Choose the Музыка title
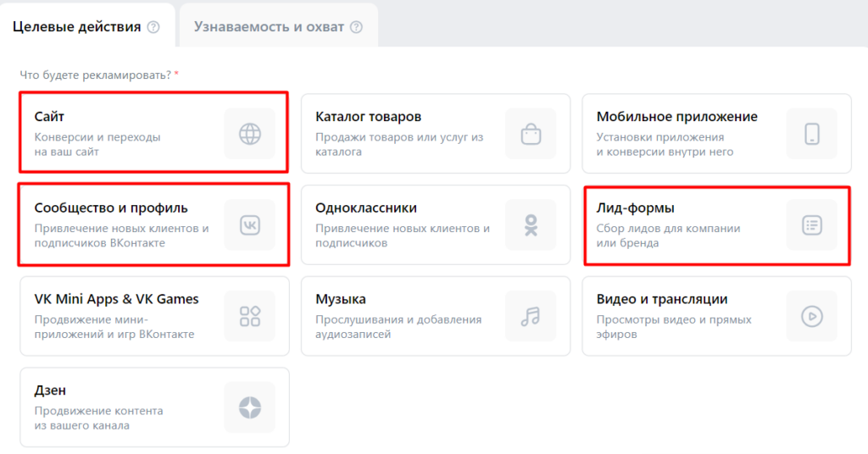The image size is (868, 454). [x=341, y=299]
